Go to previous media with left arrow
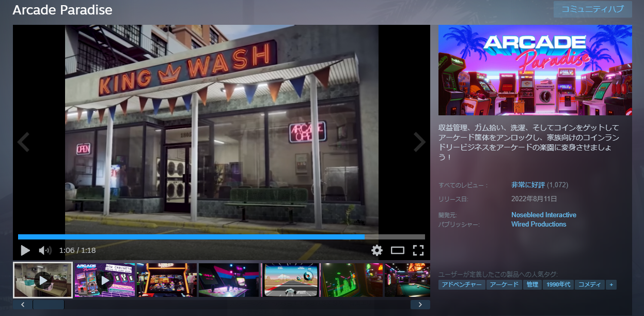 click(x=23, y=142)
